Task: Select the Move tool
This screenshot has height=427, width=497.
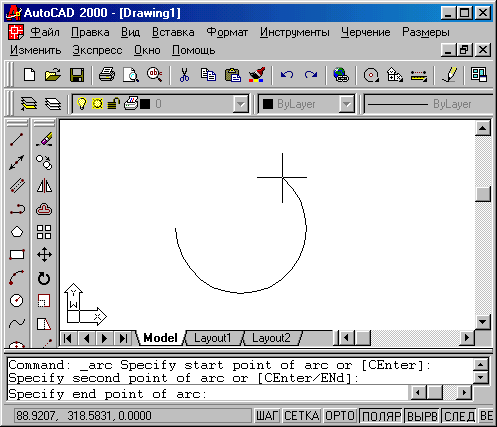Action: (x=44, y=255)
